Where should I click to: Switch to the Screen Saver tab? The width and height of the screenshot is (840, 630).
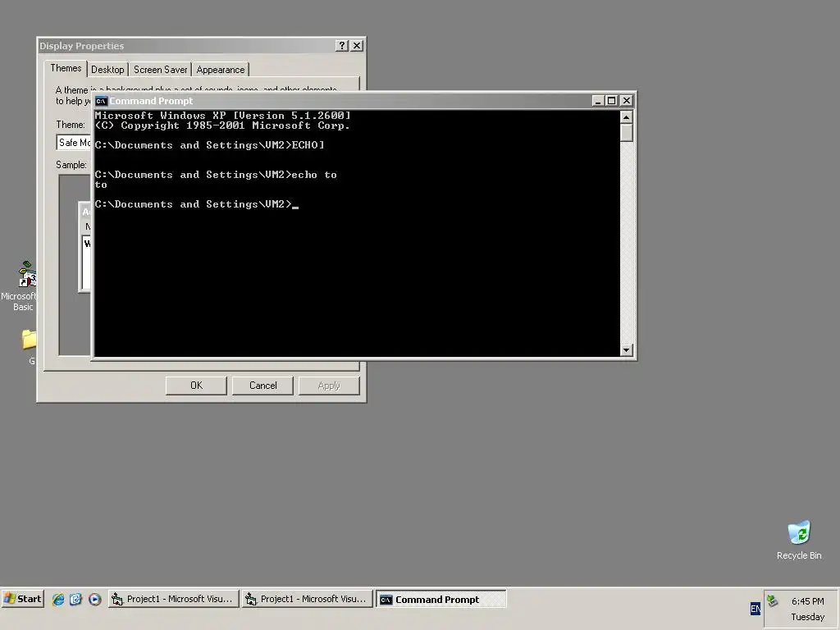[x=160, y=70]
